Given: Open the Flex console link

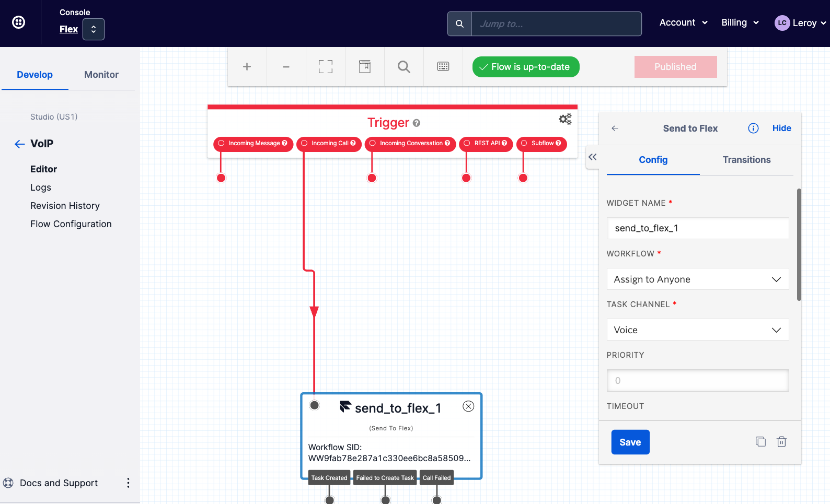Looking at the screenshot, I should pos(68,29).
